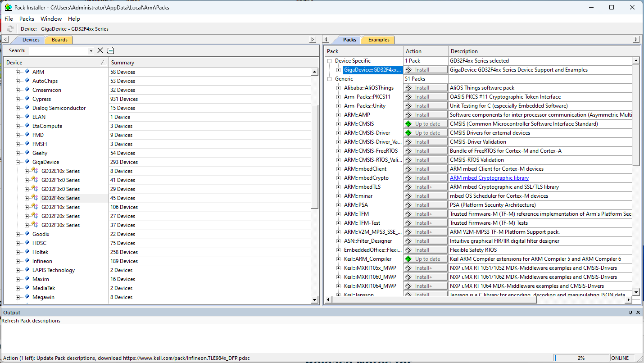
Task: Switch to the Boards tab
Action: click(59, 40)
